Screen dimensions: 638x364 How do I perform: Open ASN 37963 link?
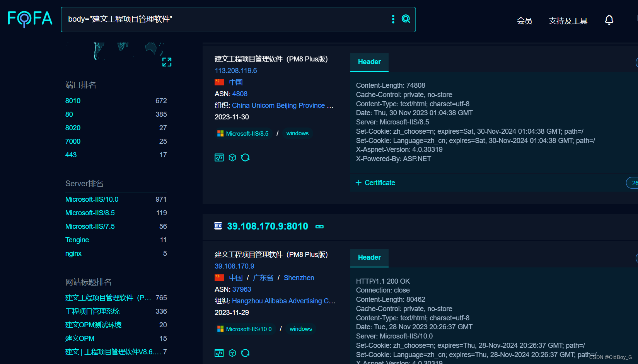point(242,289)
